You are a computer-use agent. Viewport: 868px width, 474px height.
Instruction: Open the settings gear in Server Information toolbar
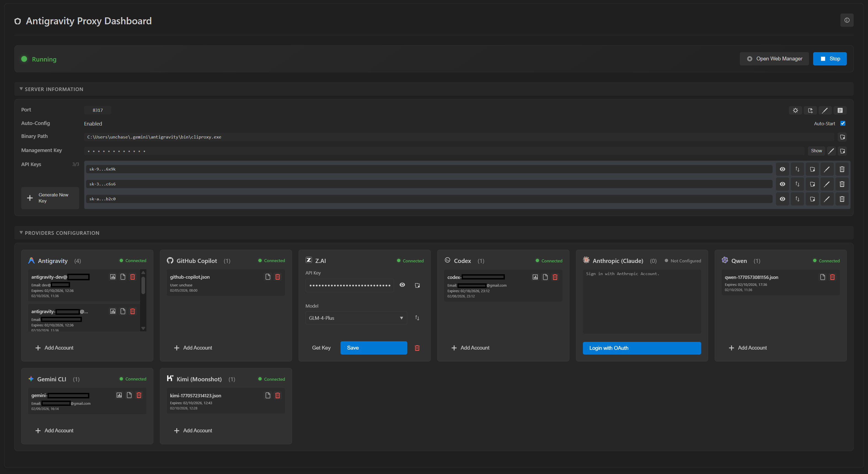click(795, 110)
